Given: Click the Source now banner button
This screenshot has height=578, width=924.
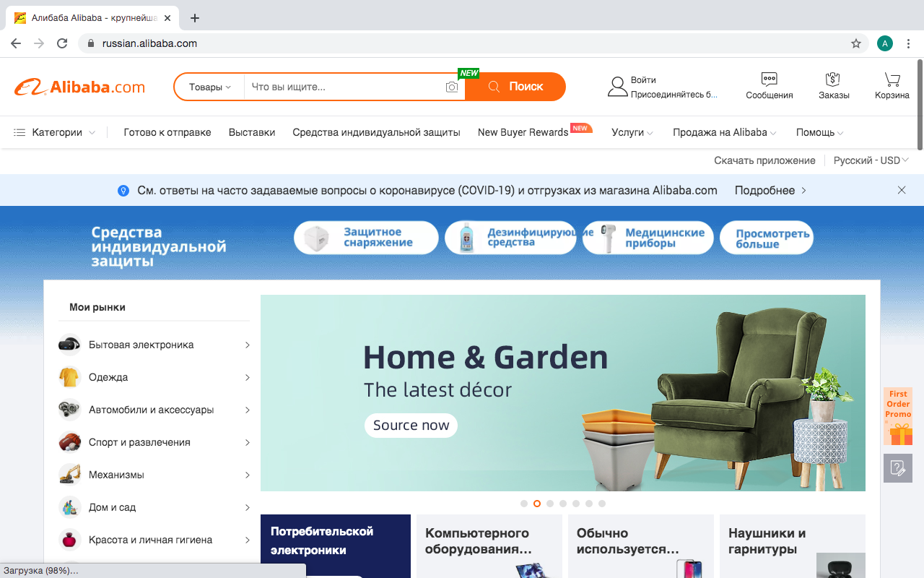Looking at the screenshot, I should point(411,425).
